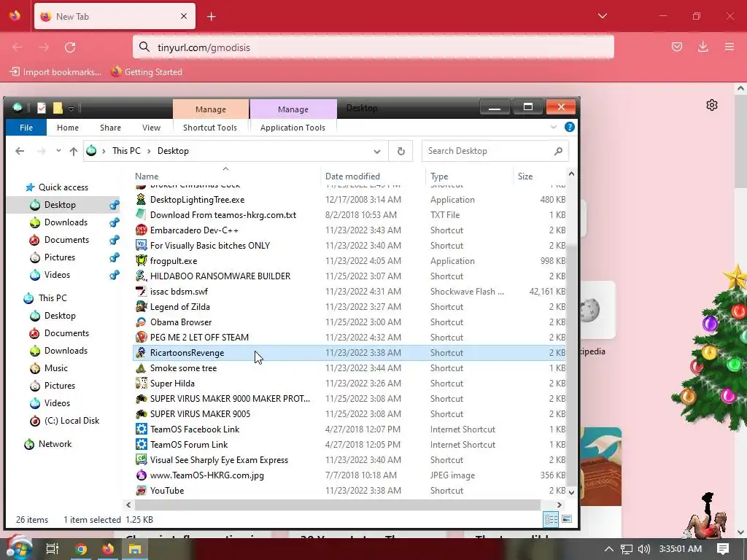Select the Embarcadero Dev-C++ shortcut icon
Viewport: 747px width, 560px height.
141,230
